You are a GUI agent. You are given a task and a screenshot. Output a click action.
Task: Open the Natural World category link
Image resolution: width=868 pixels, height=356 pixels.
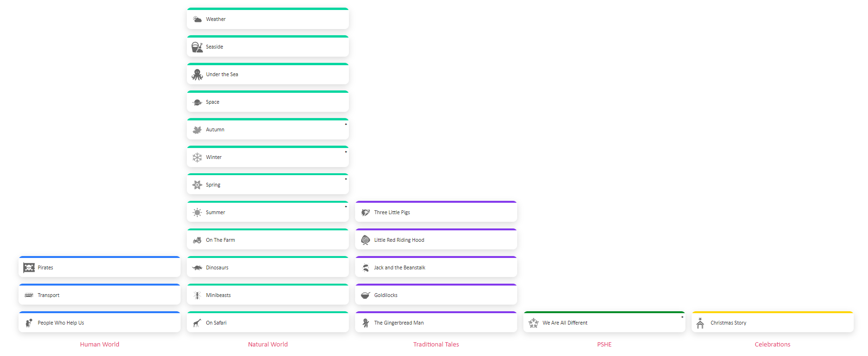point(268,345)
